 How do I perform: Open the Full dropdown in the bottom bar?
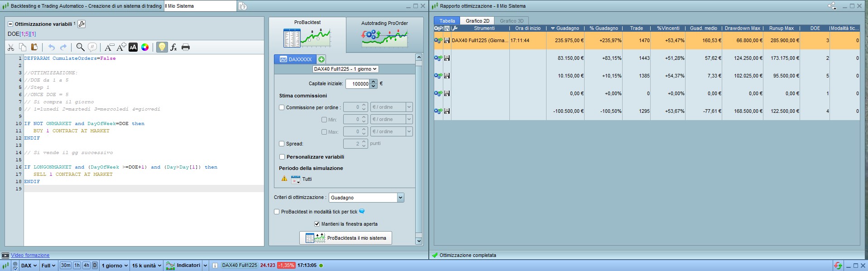click(x=48, y=266)
